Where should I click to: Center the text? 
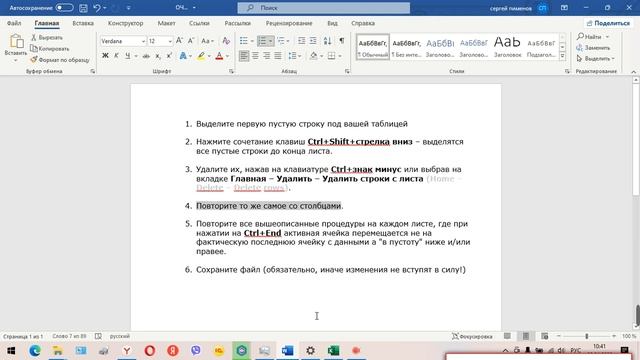coord(255,56)
